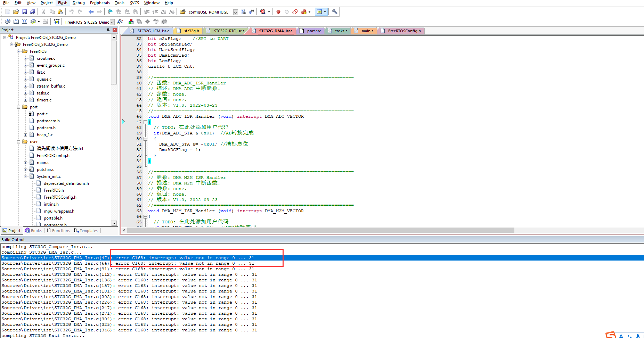
Task: Switch to the FreeRTOSConfig.h editor tab
Action: coord(401,31)
